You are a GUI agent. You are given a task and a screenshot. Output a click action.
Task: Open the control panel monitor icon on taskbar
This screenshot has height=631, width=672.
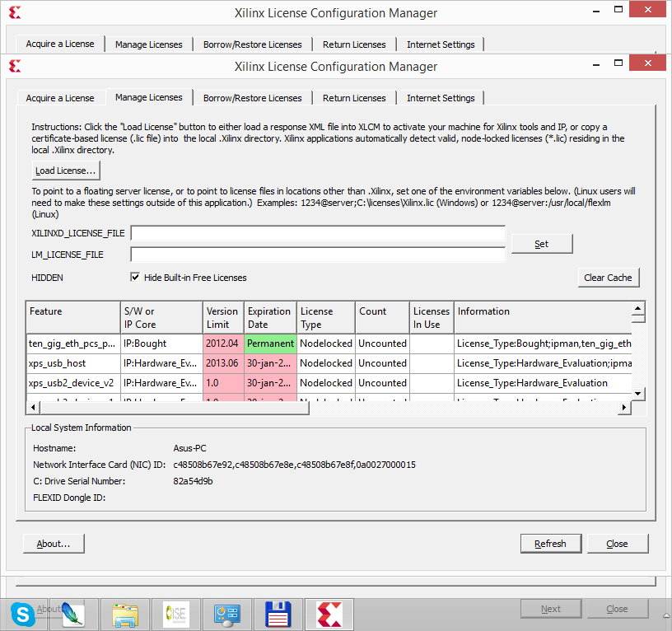(x=227, y=615)
